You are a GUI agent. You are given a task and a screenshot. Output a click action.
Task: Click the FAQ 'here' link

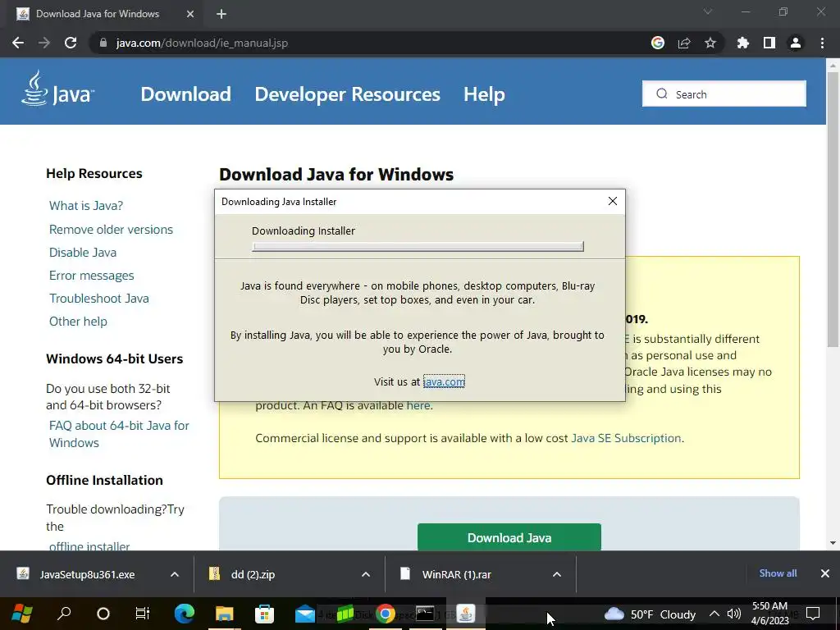pos(418,405)
